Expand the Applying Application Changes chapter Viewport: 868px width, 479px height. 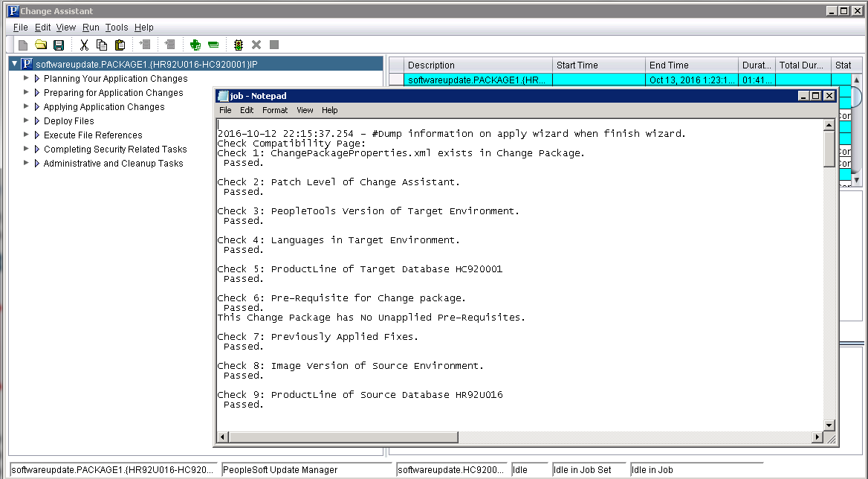[x=26, y=106]
